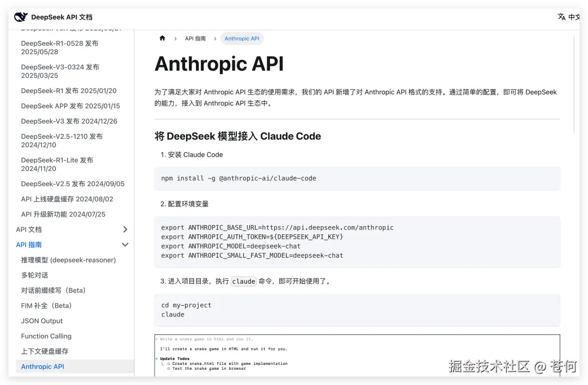This screenshot has height=385, width=588.
Task: Open the API 文档 sidebar category
Action: point(29,229)
